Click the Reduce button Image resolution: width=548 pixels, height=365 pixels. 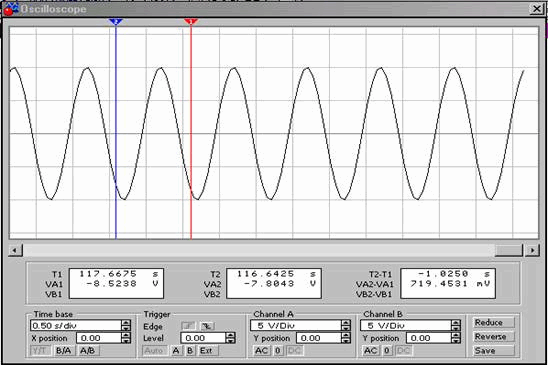[493, 322]
